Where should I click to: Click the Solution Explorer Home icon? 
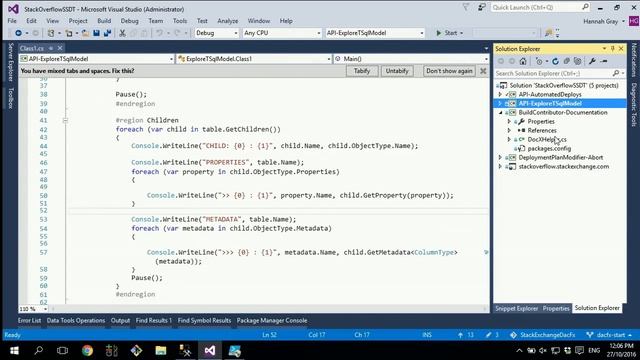(x=523, y=61)
